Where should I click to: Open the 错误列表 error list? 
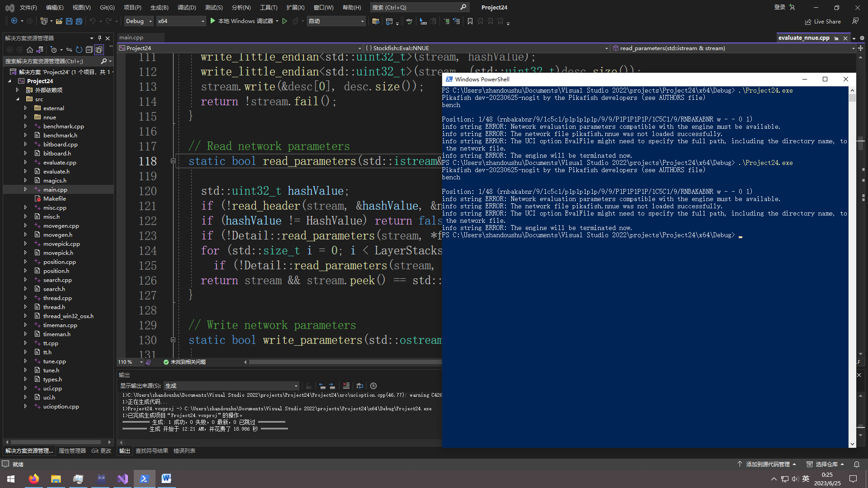(184, 450)
